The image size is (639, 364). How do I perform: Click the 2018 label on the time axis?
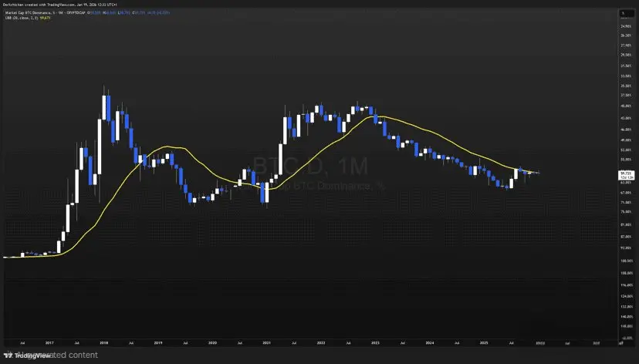coord(104,343)
